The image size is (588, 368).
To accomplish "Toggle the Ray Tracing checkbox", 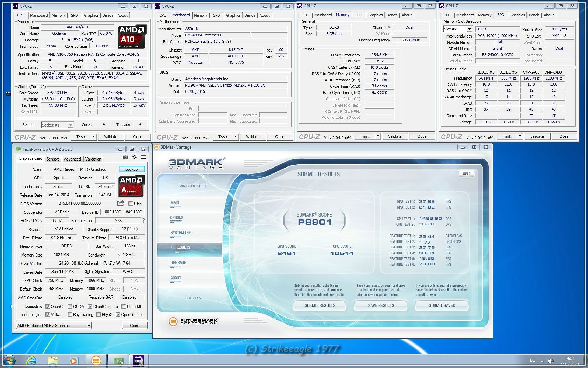I will (x=70, y=315).
